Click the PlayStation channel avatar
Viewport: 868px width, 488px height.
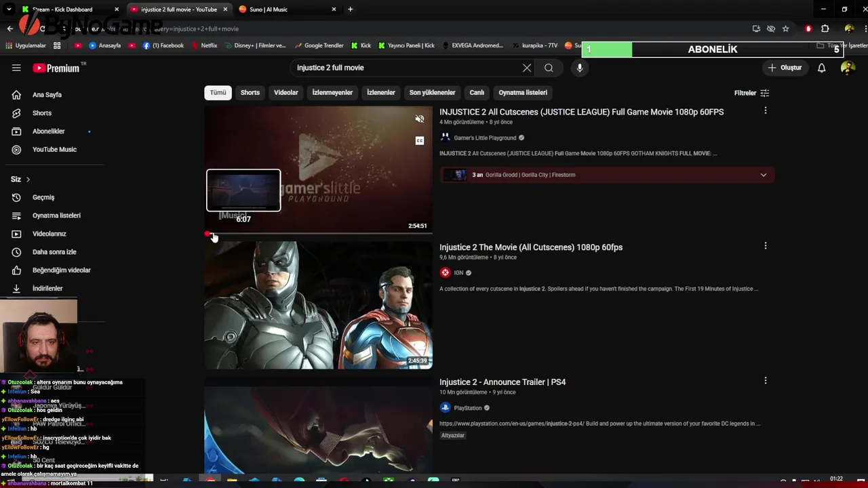point(445,408)
